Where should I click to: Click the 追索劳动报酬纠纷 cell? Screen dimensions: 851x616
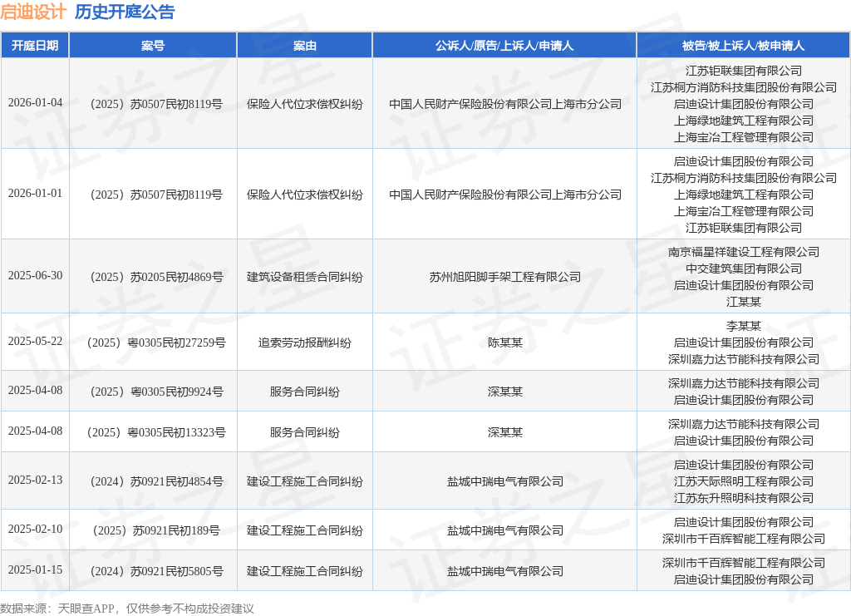point(304,342)
